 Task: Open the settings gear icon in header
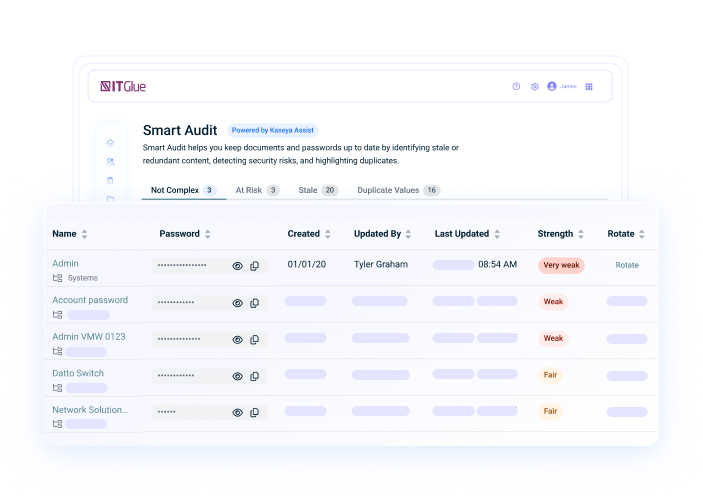(x=534, y=87)
